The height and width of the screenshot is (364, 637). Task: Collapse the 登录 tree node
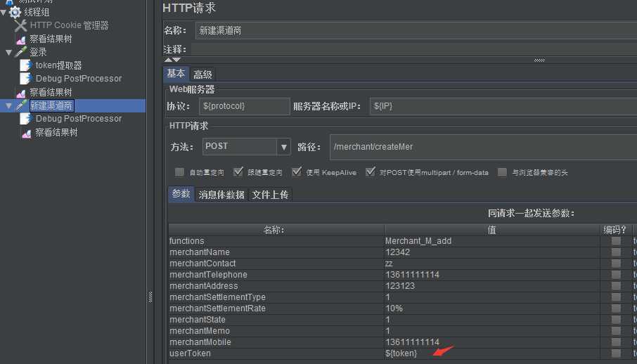click(9, 53)
